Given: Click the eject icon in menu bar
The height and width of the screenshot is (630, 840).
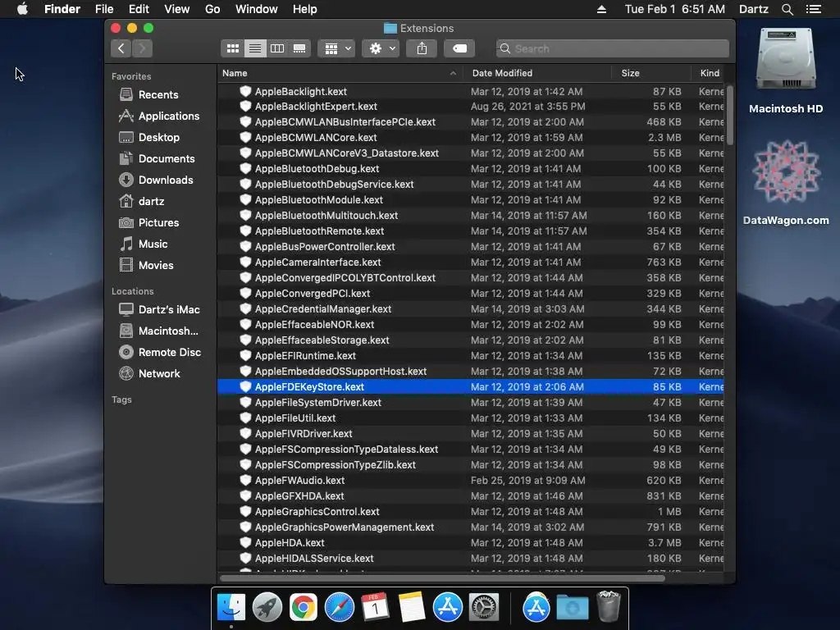Looking at the screenshot, I should (x=601, y=9).
